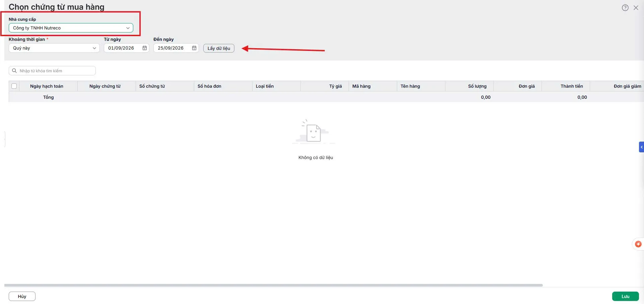Close the Chọn chứng từ mua hàng dialog
This screenshot has height=304, width=644.
tap(636, 8)
